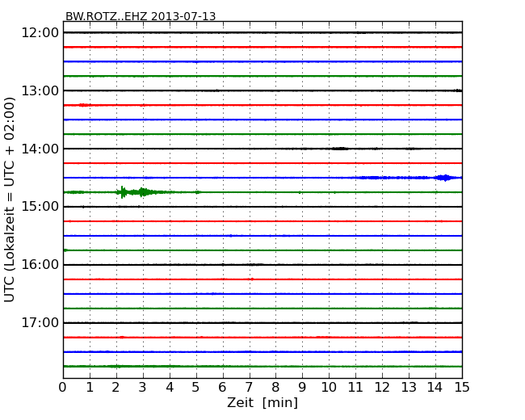Click x-axis tick label 2
Screen dimensions: 525x420
[116, 388]
